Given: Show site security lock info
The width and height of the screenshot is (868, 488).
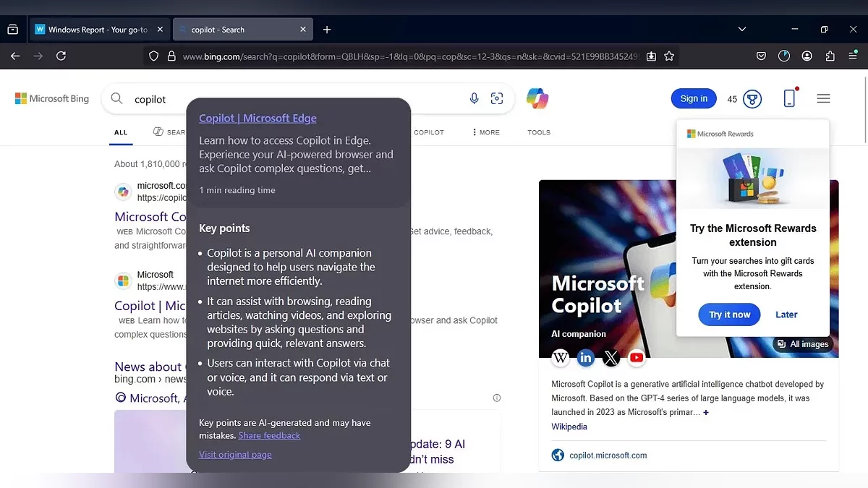Looking at the screenshot, I should point(171,56).
